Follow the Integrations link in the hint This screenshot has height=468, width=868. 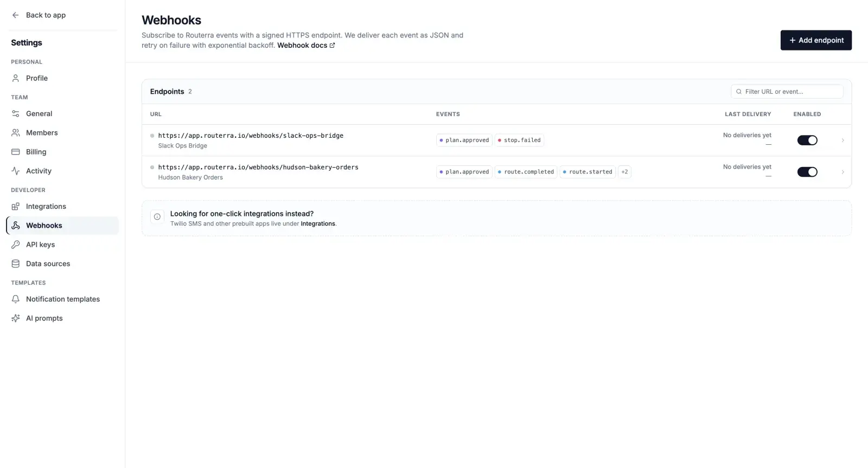[318, 223]
